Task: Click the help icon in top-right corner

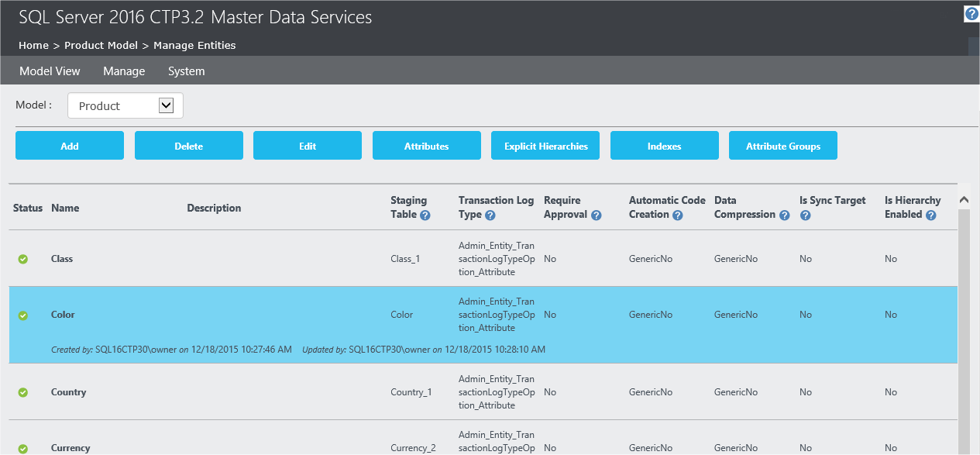Action: (x=971, y=14)
